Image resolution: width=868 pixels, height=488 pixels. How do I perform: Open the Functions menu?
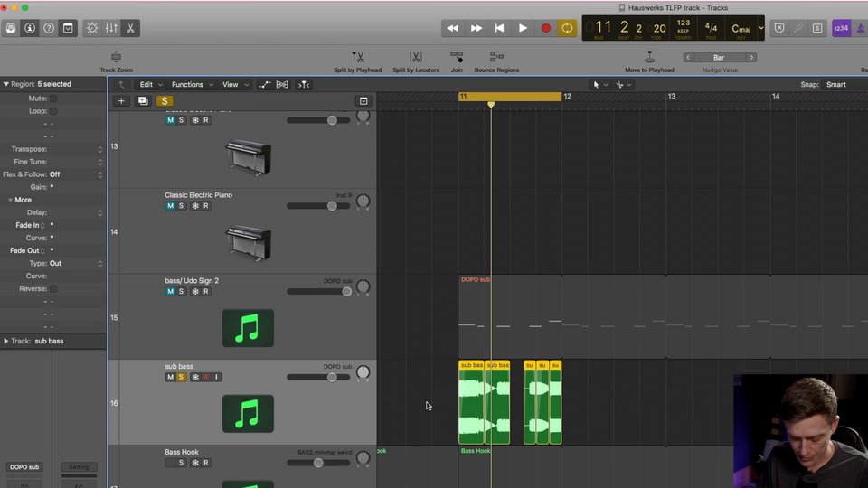pyautogui.click(x=192, y=85)
